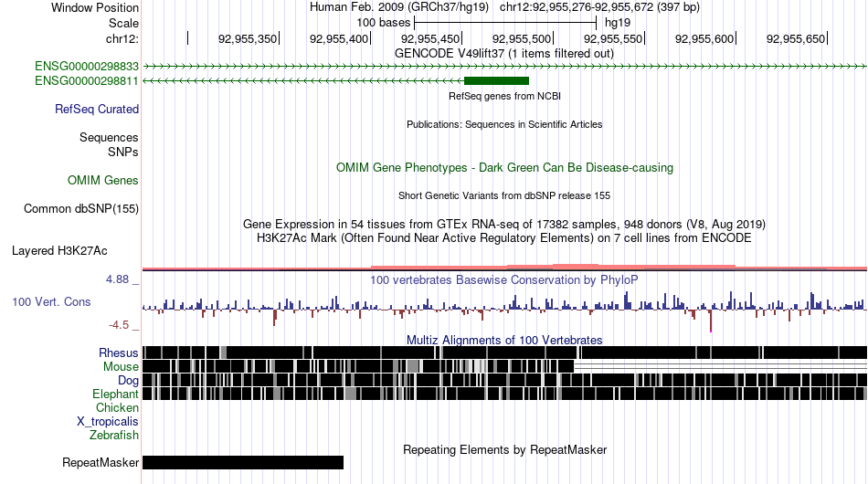868x484 pixels.
Task: Click the Layered H3K27Ac track label
Action: tap(59, 250)
